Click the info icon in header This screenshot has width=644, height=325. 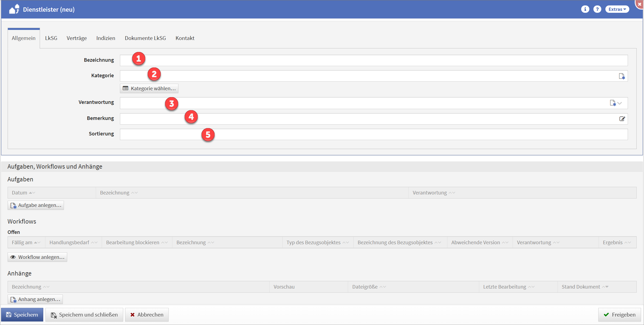coord(585,9)
